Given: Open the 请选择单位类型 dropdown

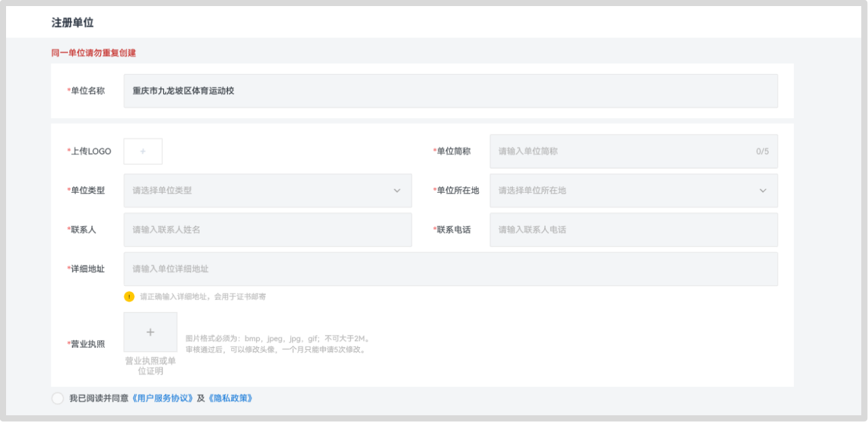Looking at the screenshot, I should coord(267,191).
